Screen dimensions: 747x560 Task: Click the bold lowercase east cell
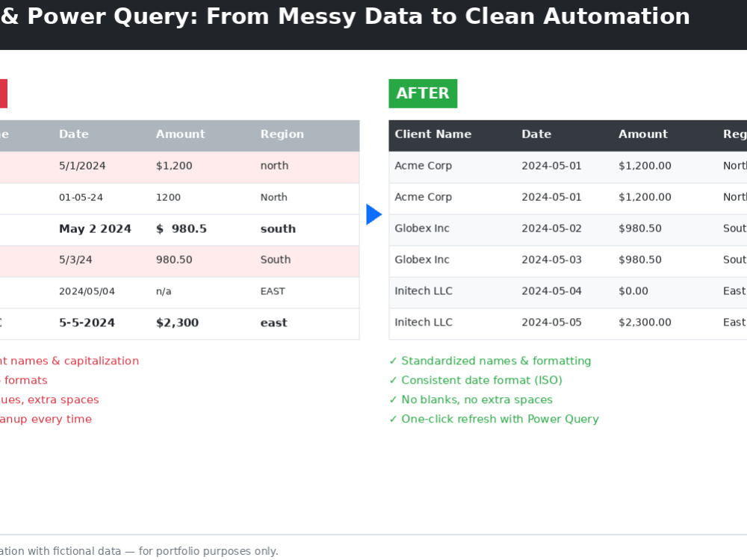(x=274, y=323)
